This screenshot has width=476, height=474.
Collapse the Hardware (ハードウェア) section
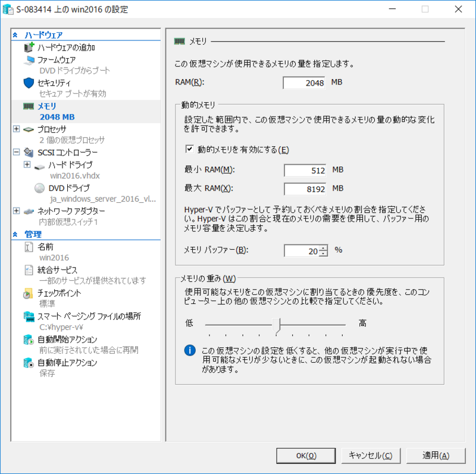point(15,35)
